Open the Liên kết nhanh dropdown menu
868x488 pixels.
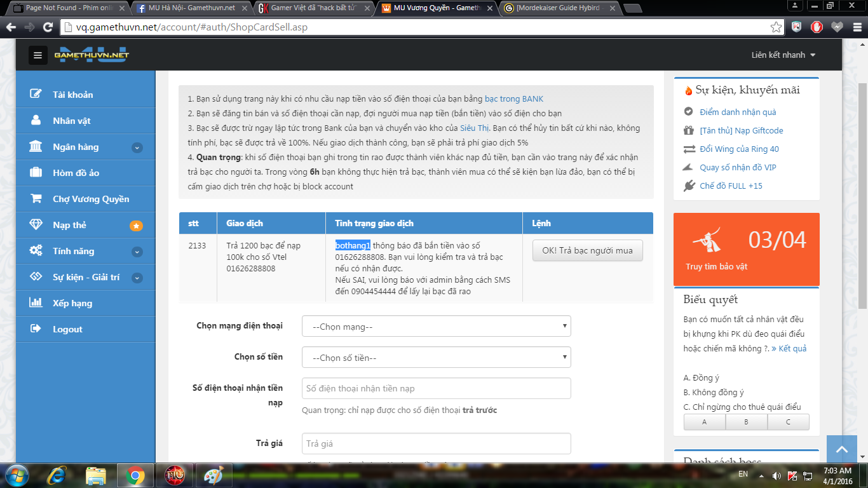tap(783, 55)
